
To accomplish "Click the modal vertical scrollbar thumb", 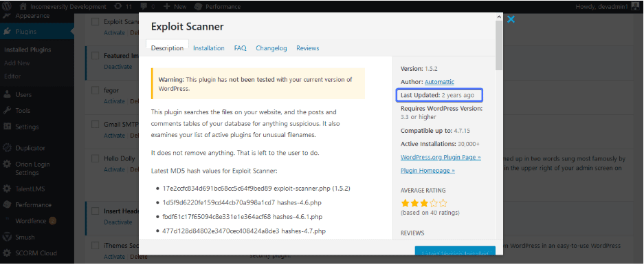I will (x=499, y=45).
